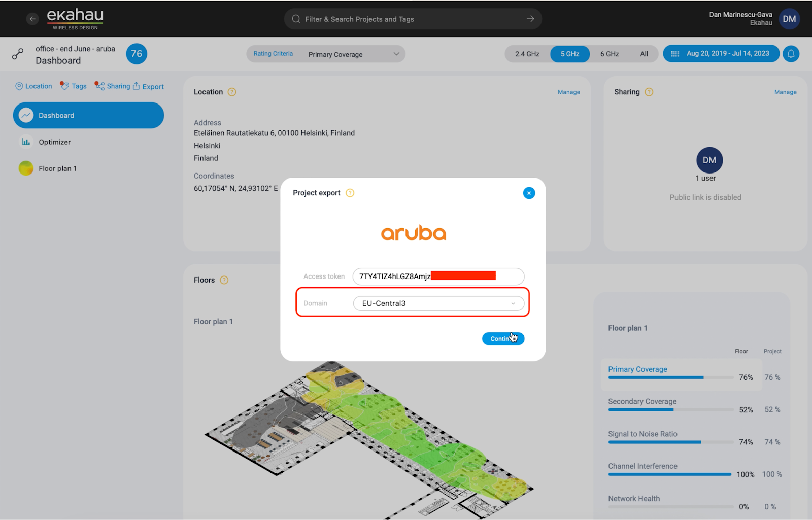
Task: Click the Floor plan 1 heatmap icon
Action: point(26,168)
